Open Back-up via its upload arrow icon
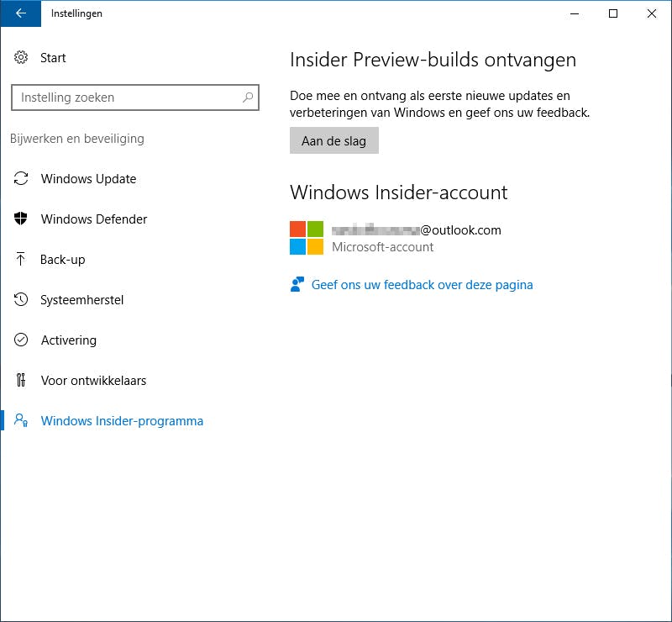The image size is (672, 622). 21,260
